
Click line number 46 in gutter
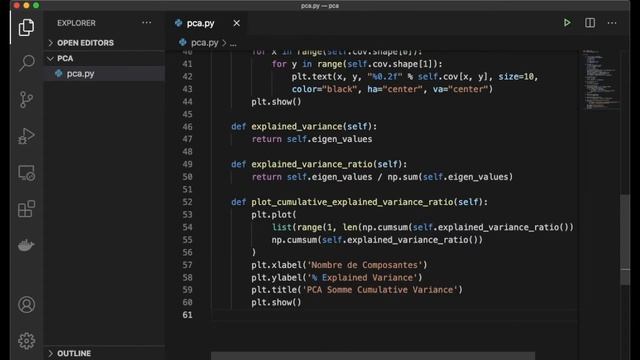tap(187, 127)
